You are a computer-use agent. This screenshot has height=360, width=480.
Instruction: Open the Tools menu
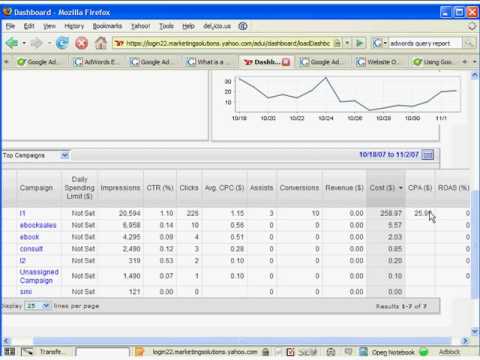[166, 26]
